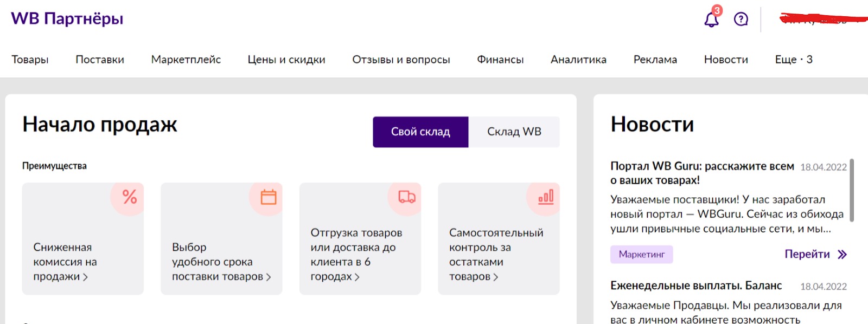This screenshot has height=324, width=868.
Task: Click the 18.04.2022 date beside Еженедельные выплаты
Action: 824,286
